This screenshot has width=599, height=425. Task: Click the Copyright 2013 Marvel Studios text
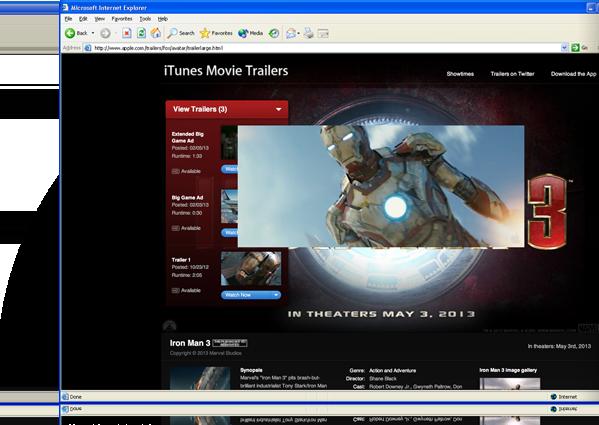pyautogui.click(x=206, y=353)
